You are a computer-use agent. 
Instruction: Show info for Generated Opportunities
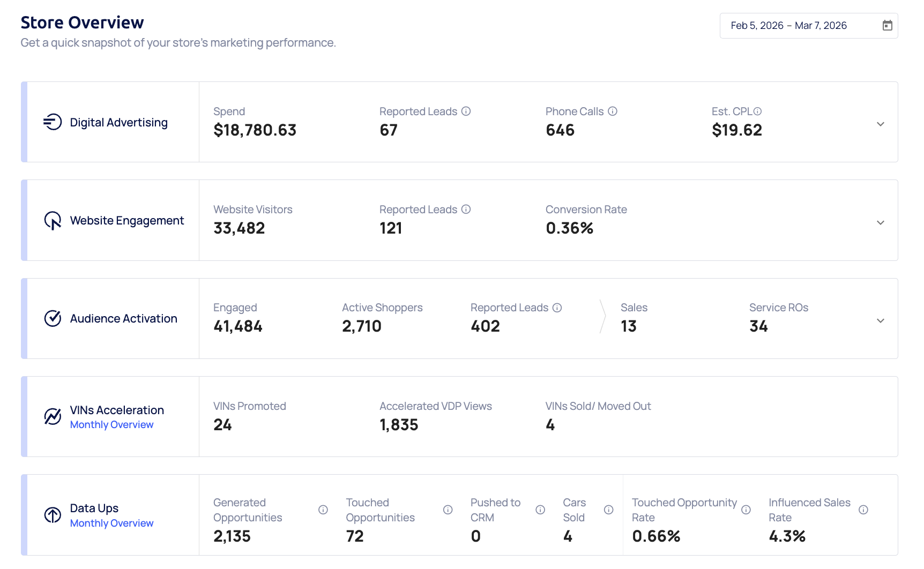click(323, 510)
